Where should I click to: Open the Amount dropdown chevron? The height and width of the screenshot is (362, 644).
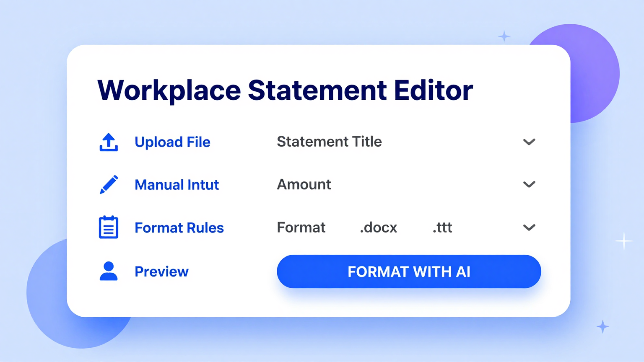click(529, 184)
